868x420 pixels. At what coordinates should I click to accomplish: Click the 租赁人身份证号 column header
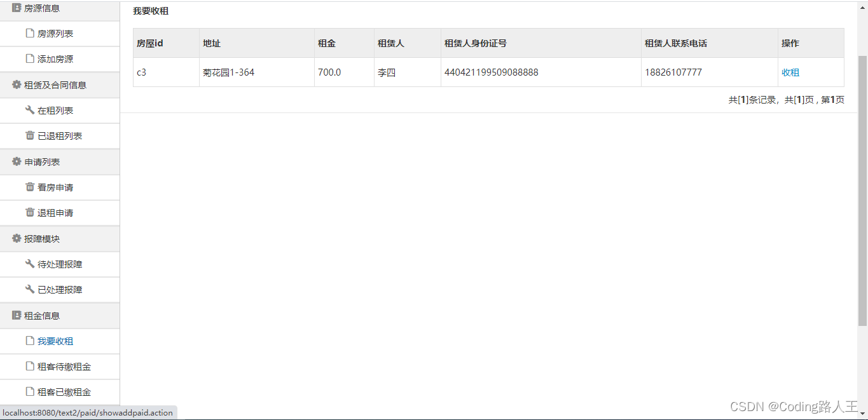(541, 43)
